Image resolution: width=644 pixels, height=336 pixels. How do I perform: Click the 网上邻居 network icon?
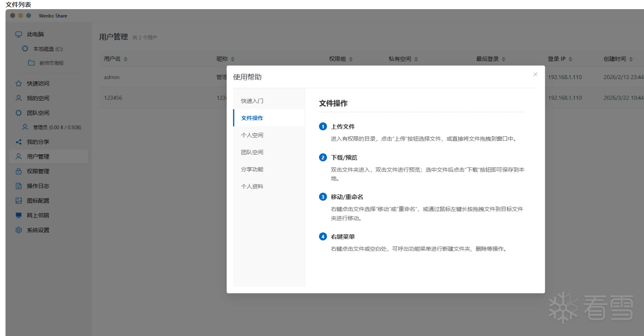[19, 215]
